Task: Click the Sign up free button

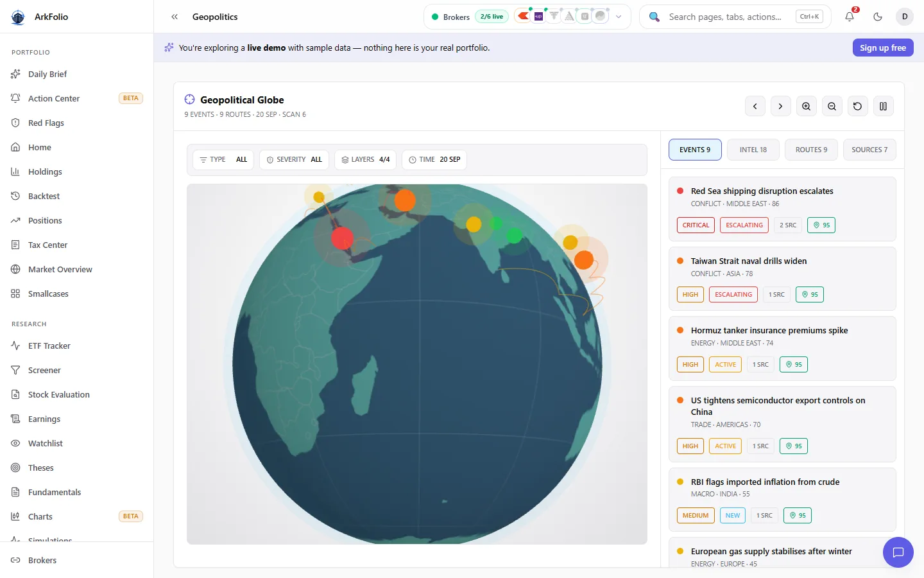Action: [883, 48]
